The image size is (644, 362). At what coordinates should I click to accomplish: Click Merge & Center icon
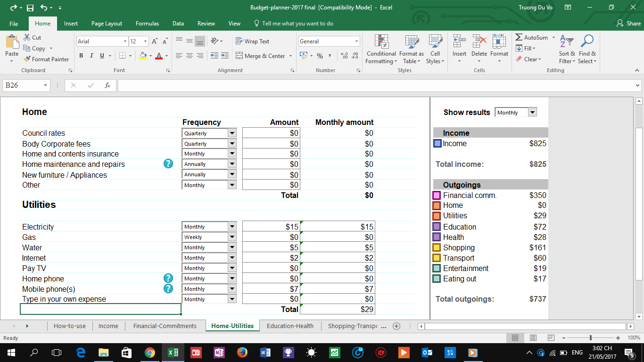tap(239, 56)
